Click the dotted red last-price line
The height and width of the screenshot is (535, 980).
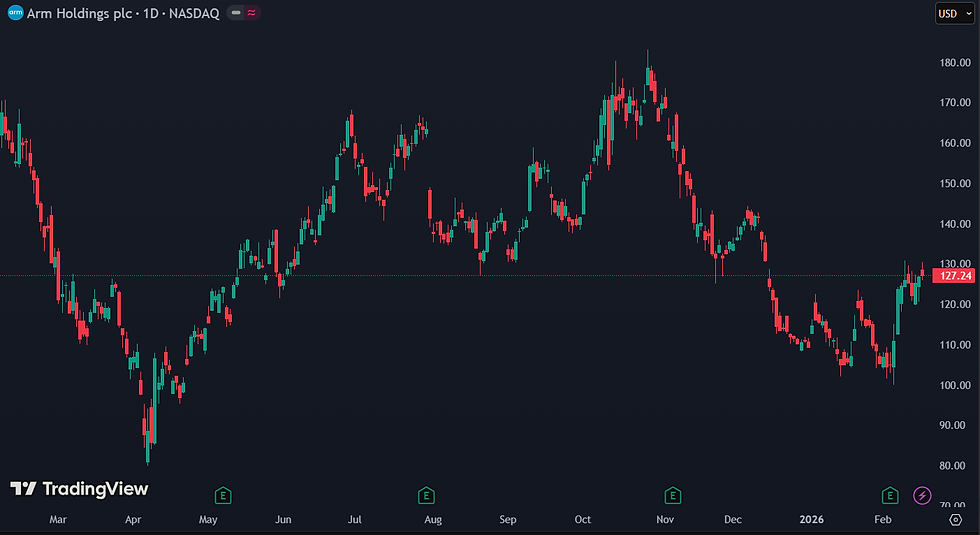[x=466, y=276]
